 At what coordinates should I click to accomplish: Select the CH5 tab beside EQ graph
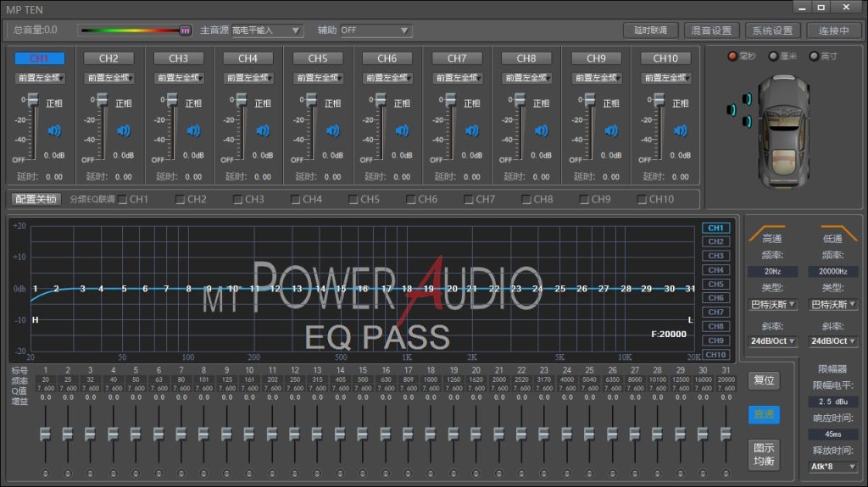pyautogui.click(x=715, y=284)
